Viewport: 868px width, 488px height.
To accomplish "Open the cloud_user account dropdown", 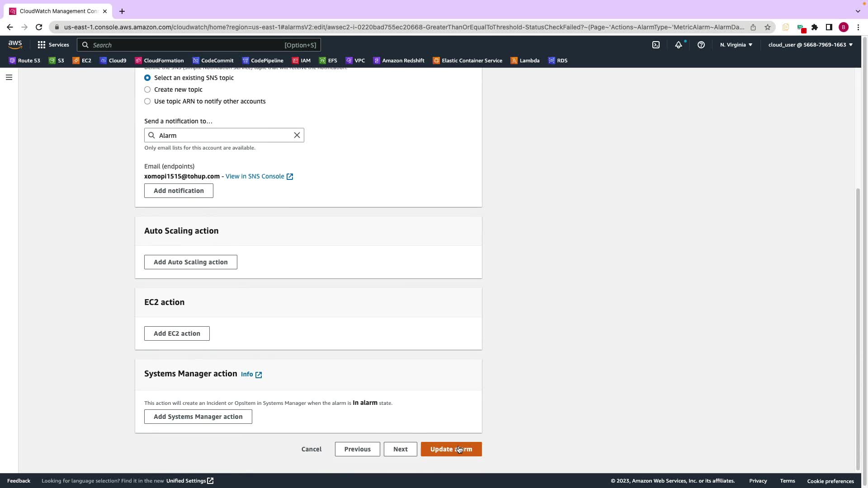I will [x=810, y=45].
